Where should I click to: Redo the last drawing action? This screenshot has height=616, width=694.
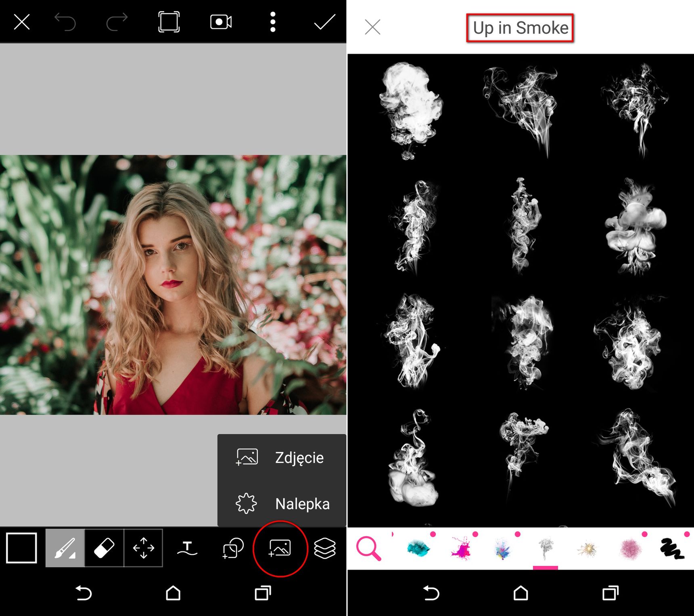coord(117,22)
